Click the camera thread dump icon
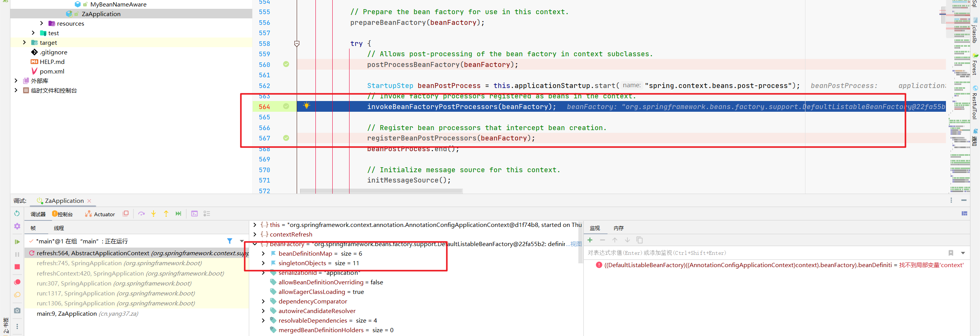 [x=17, y=310]
